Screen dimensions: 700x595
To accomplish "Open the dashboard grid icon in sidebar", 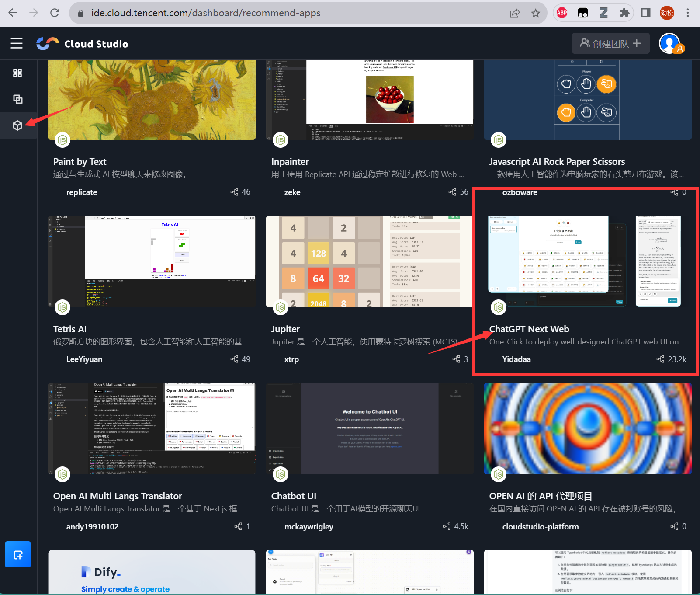I will 17,73.
